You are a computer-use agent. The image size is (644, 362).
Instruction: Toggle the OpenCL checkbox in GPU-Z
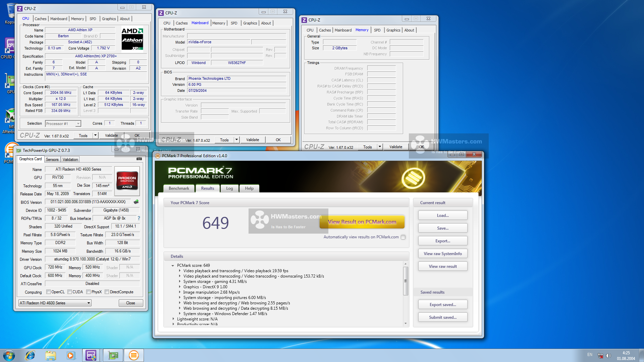pyautogui.click(x=48, y=292)
